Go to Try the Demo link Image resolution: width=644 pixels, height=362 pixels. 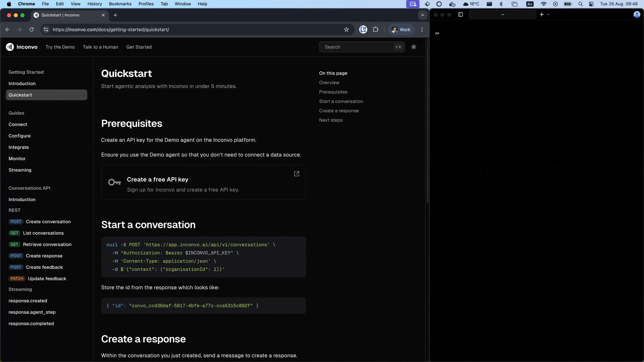(x=60, y=47)
